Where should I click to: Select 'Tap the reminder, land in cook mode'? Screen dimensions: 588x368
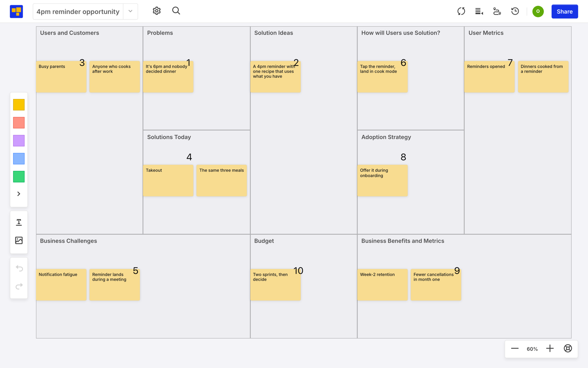click(x=382, y=77)
